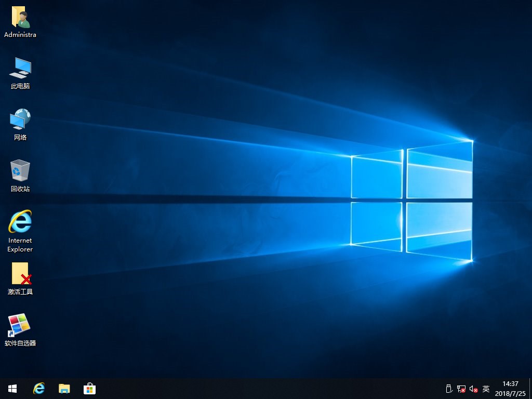Click the USB safely remove tray icon
The width and height of the screenshot is (532, 399).
449,389
